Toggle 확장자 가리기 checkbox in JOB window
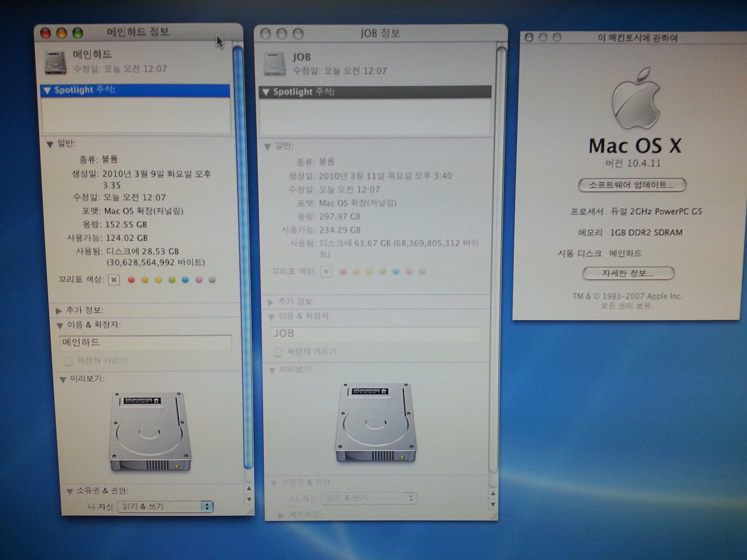 pos(278,352)
